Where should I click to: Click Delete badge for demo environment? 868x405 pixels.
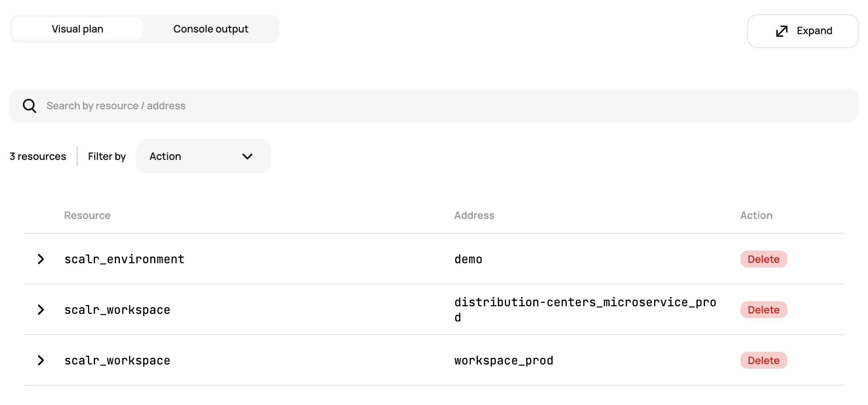tap(763, 259)
